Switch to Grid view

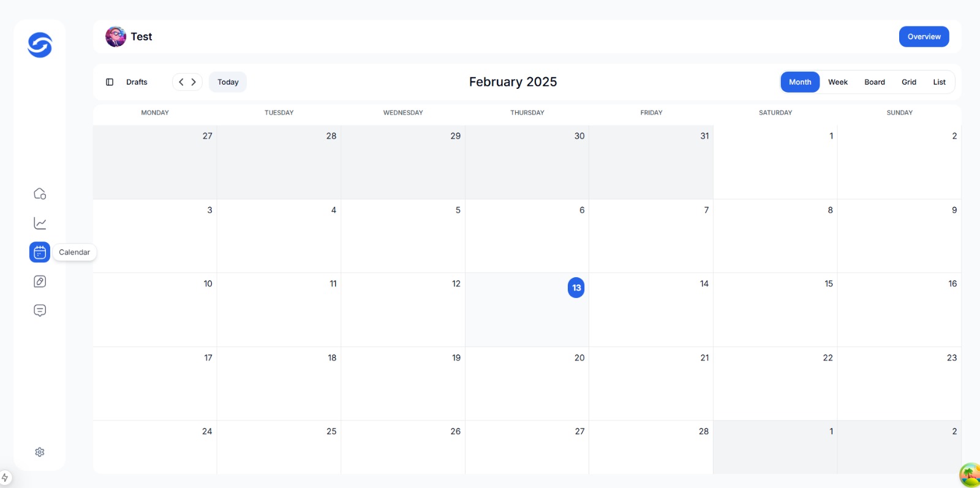(909, 82)
